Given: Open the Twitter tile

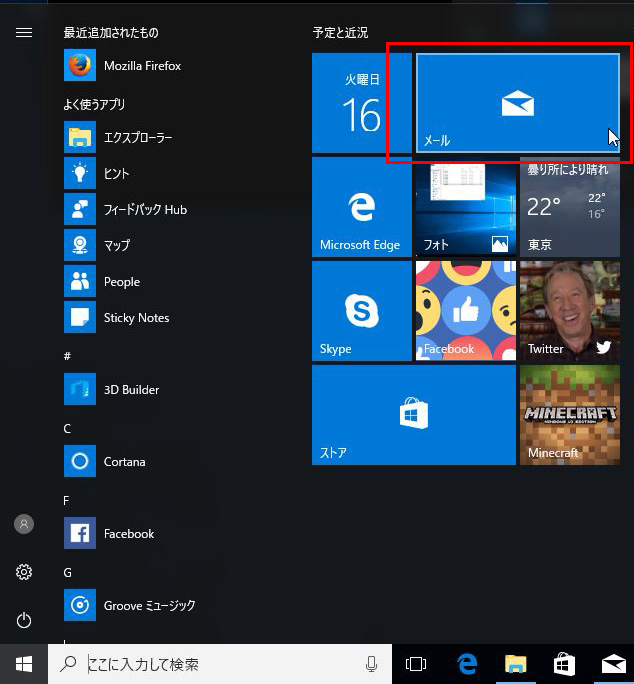Looking at the screenshot, I should tap(570, 311).
